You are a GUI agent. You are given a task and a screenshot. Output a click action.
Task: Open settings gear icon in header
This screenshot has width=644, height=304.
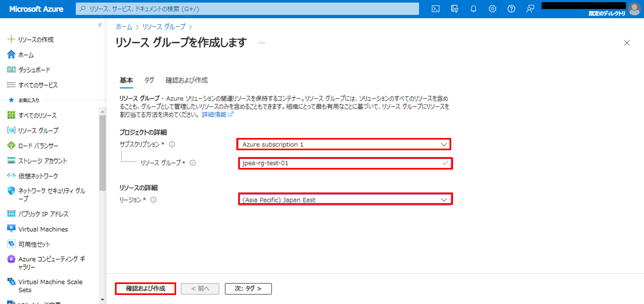[492, 9]
